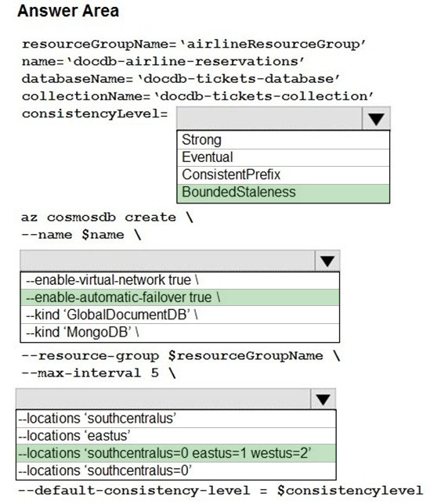Screen dimensions: 430x504
Task: Pick the --kind 'GlobalDocumentDB' option
Action: click(x=180, y=315)
